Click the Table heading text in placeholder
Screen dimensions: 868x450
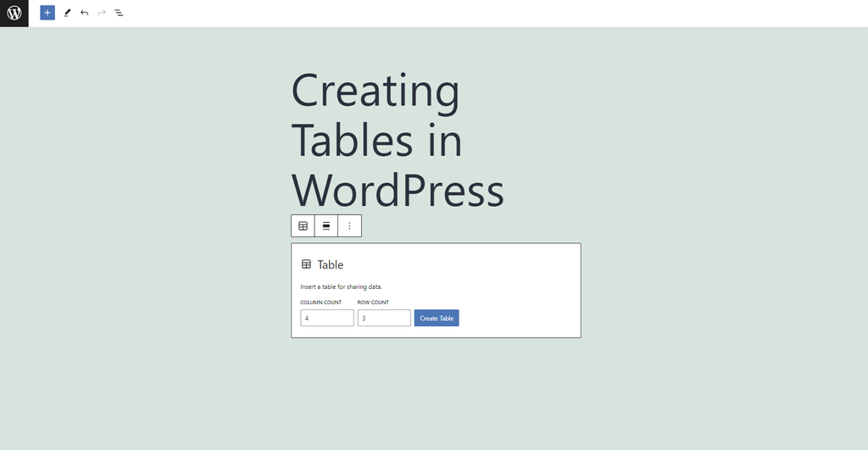tap(331, 264)
